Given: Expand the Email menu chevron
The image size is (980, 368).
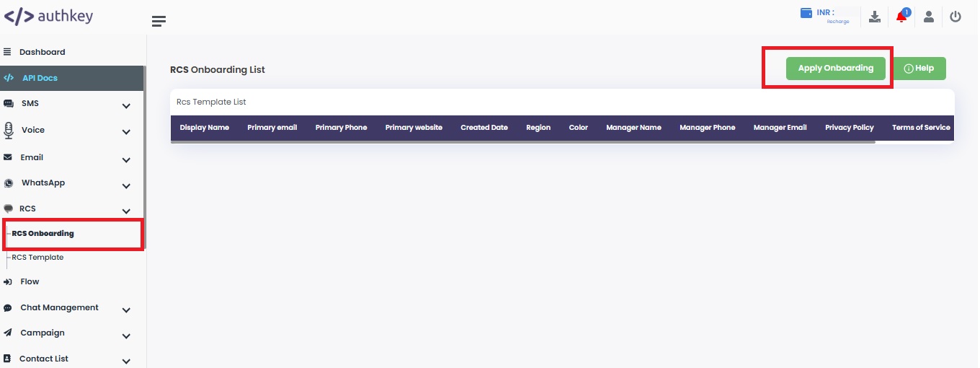Looking at the screenshot, I should coord(126,160).
